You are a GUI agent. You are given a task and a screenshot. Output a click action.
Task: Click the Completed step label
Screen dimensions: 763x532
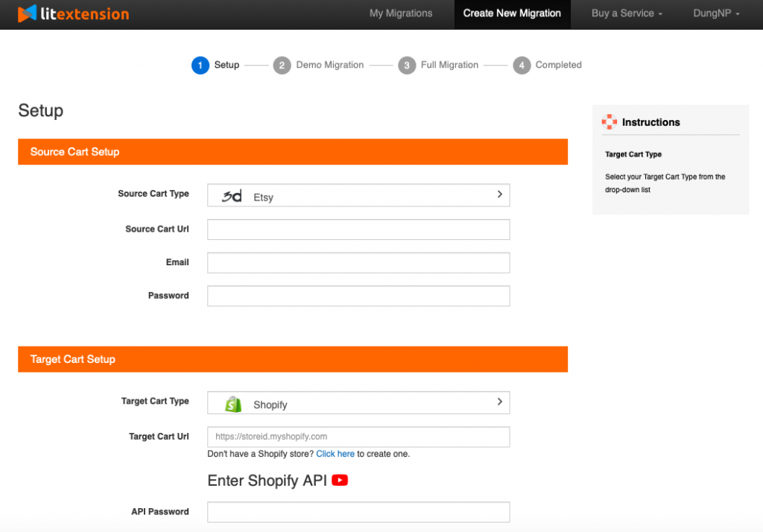coord(558,65)
